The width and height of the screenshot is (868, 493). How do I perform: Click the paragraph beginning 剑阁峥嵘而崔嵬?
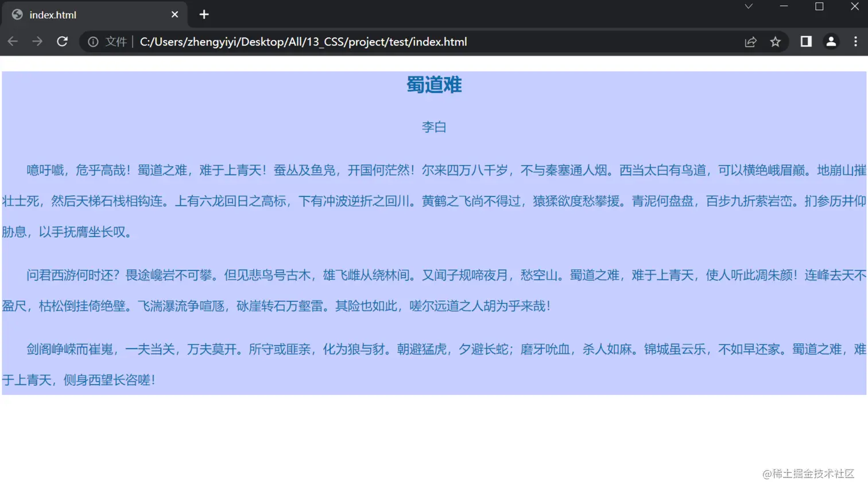click(434, 364)
